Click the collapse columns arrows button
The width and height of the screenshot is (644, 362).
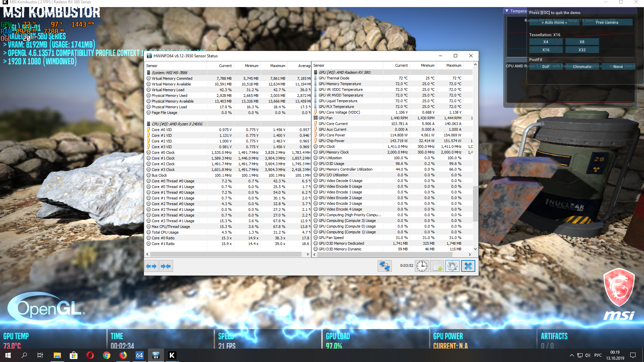[x=166, y=266]
